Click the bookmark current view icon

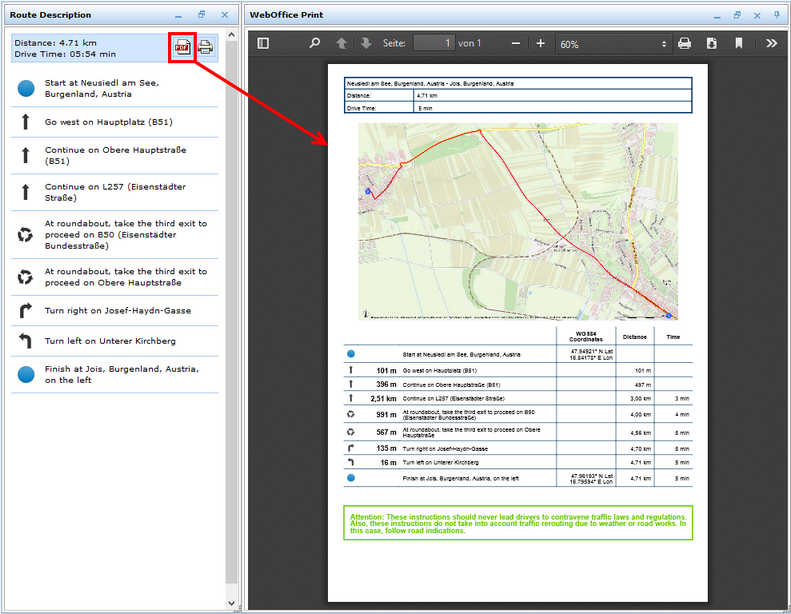coord(739,44)
